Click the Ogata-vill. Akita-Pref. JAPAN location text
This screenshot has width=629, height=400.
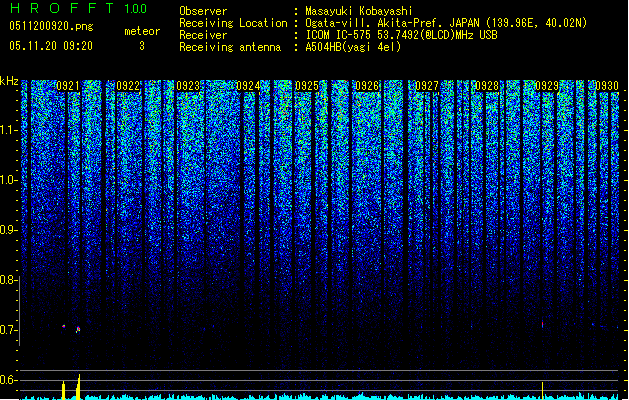[x=446, y=23]
